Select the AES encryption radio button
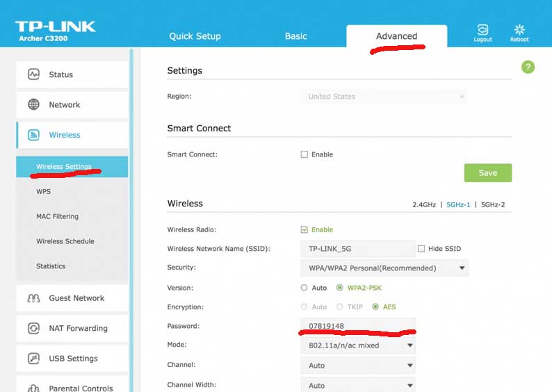 click(x=375, y=307)
